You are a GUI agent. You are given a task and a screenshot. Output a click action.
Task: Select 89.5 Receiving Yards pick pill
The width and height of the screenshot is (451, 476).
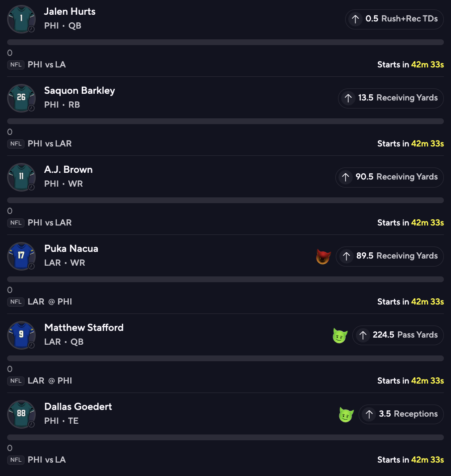pos(390,256)
